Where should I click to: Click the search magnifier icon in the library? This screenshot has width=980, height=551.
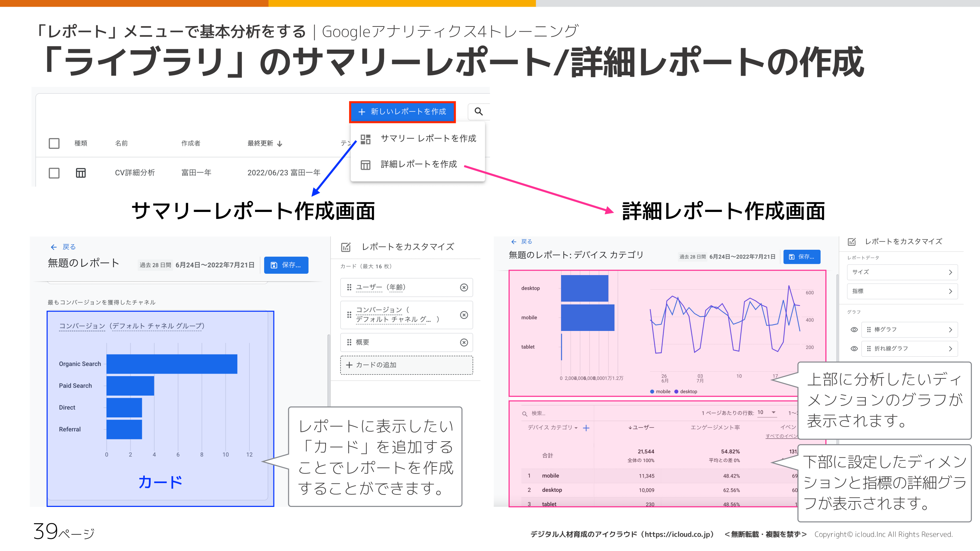(478, 112)
